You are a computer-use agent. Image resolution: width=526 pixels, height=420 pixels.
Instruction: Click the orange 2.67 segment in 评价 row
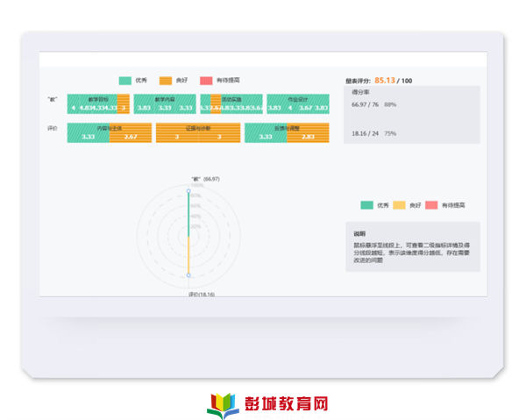[131, 133]
